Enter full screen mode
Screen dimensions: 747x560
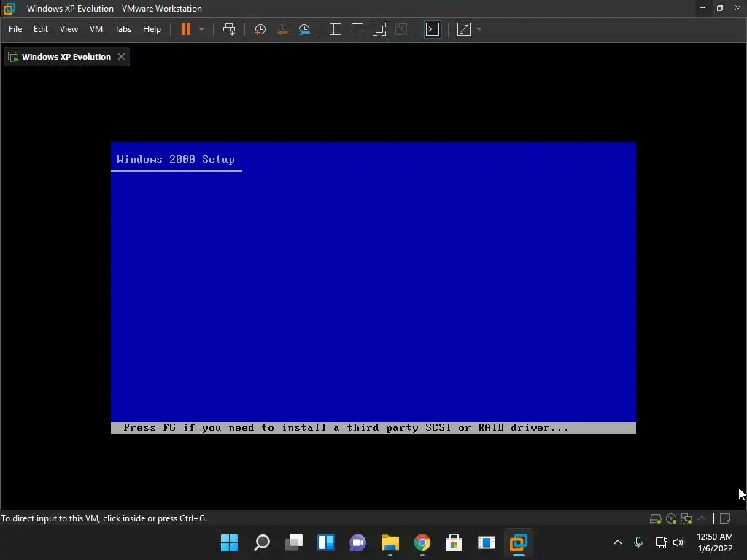click(x=379, y=29)
